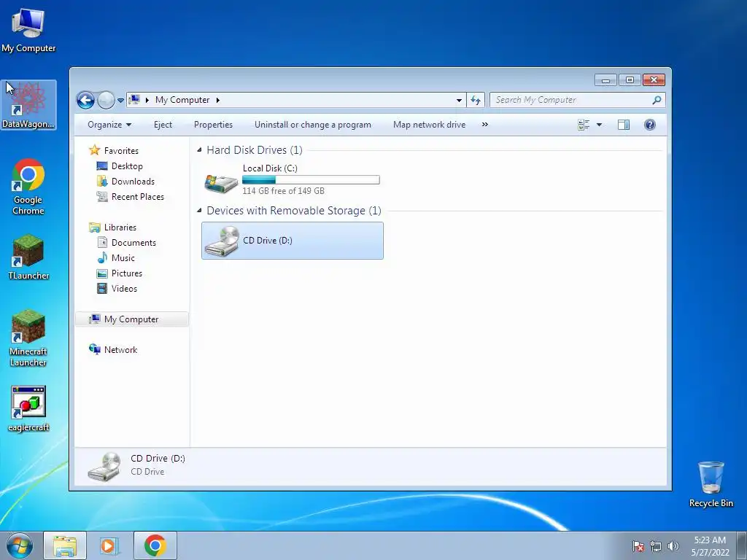
Task: Click the Change your view icon
Action: pos(583,125)
